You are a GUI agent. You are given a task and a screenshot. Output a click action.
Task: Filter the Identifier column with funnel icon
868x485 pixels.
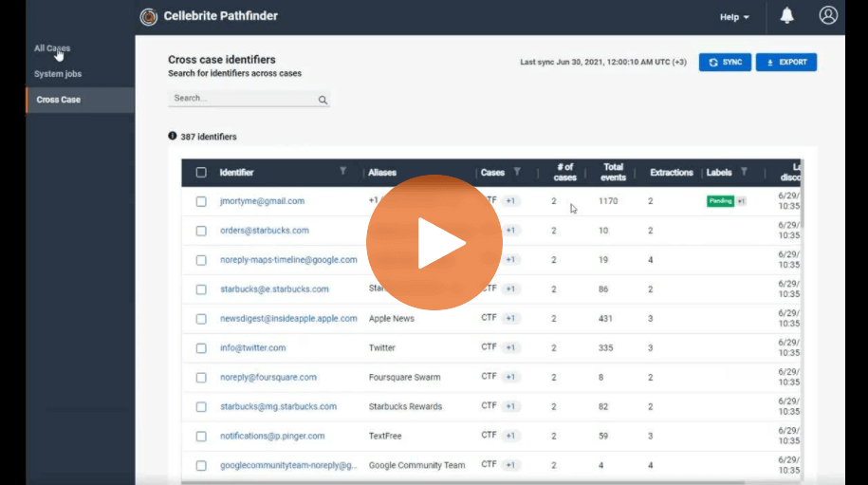[343, 171]
